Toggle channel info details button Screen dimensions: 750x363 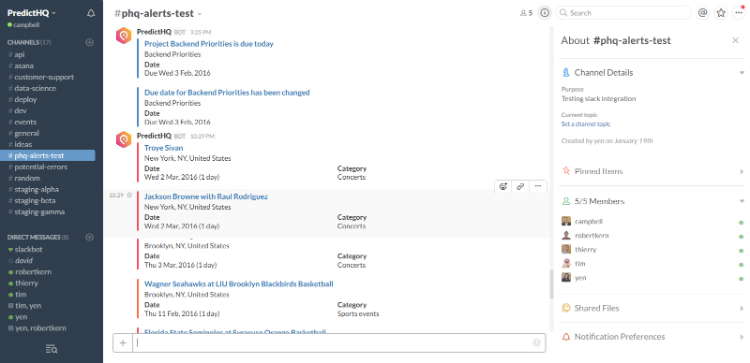[x=544, y=13]
